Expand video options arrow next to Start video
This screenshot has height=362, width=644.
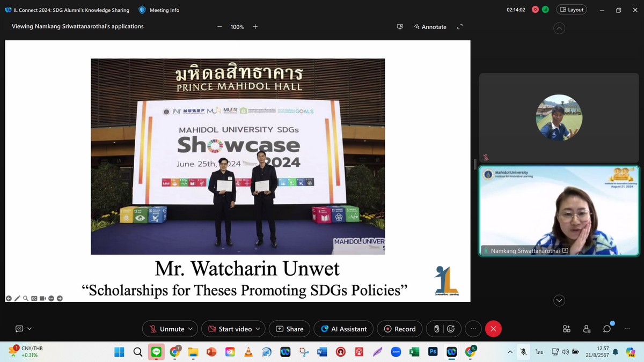pos(258,329)
